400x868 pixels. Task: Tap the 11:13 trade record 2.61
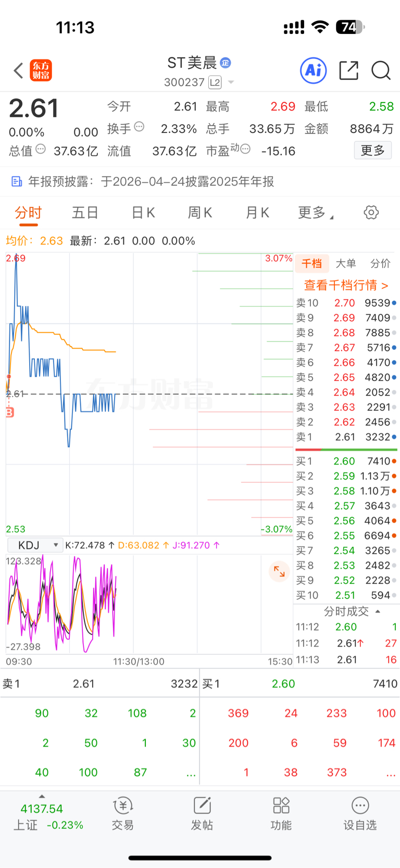346,659
